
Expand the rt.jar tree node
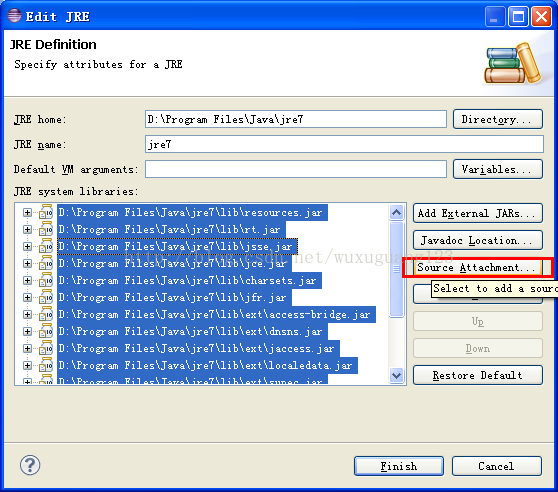(x=27, y=229)
